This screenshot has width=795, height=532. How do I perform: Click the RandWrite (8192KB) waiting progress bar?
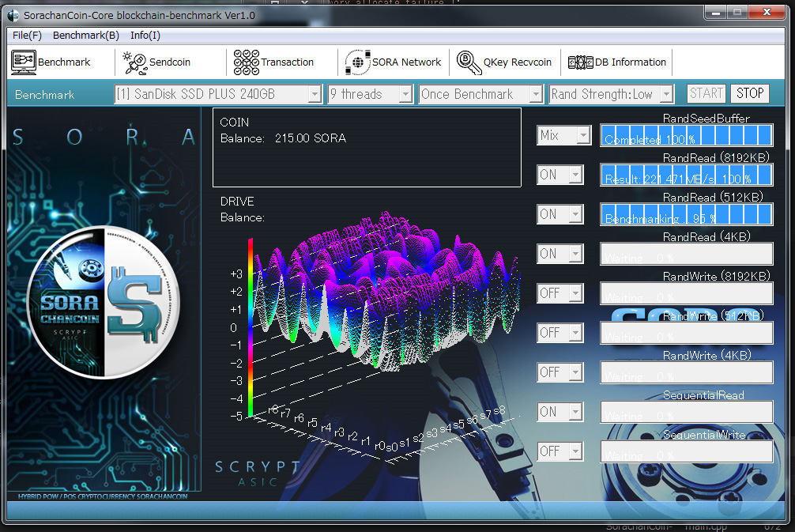click(687, 293)
